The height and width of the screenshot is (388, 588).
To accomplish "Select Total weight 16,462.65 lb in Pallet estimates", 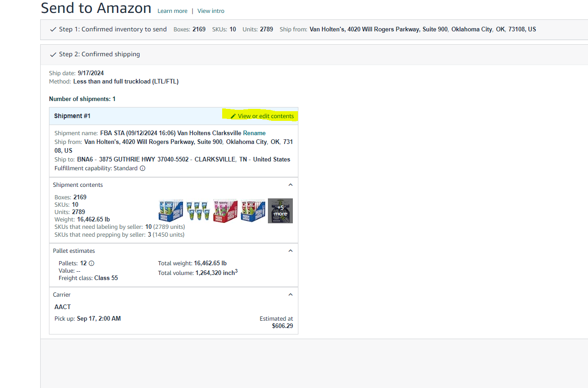I will (x=192, y=263).
